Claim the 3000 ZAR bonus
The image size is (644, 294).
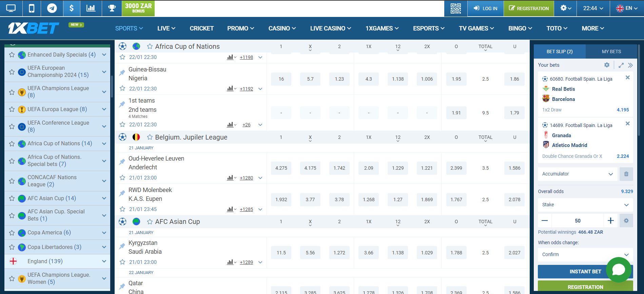(x=138, y=8)
